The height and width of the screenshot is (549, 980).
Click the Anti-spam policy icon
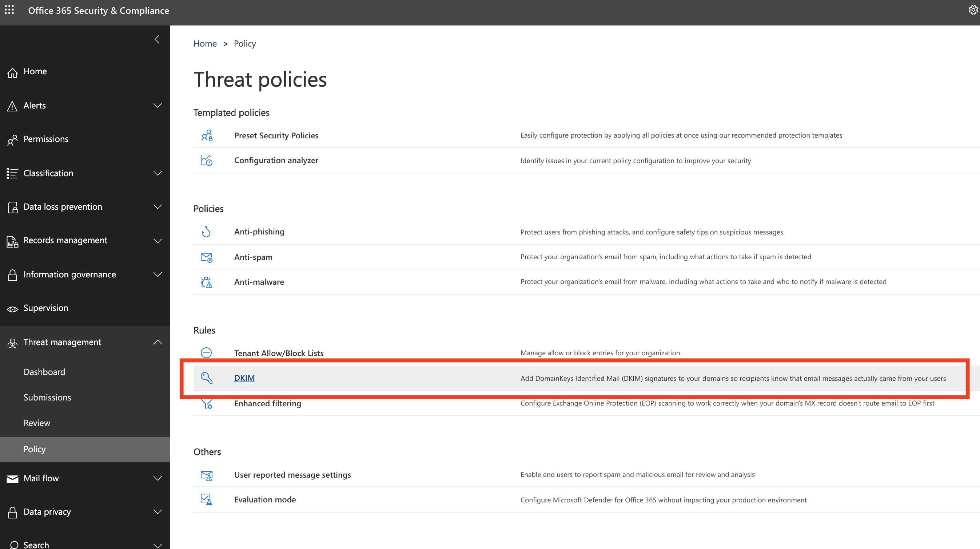point(207,256)
